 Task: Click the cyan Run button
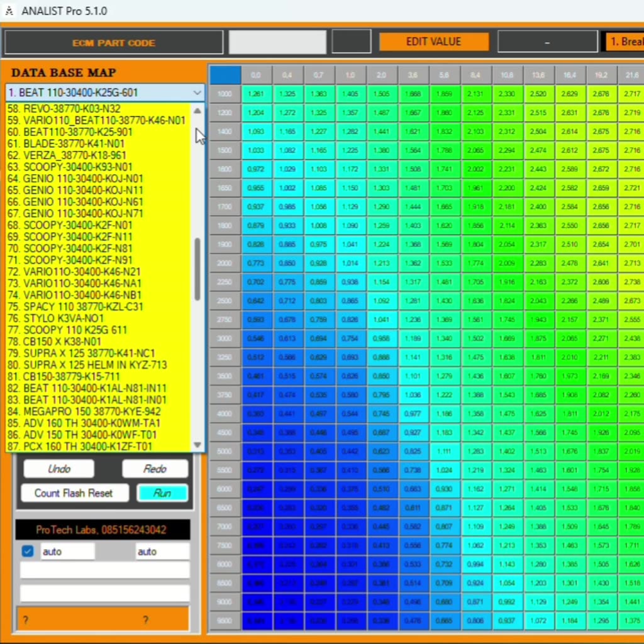(162, 493)
